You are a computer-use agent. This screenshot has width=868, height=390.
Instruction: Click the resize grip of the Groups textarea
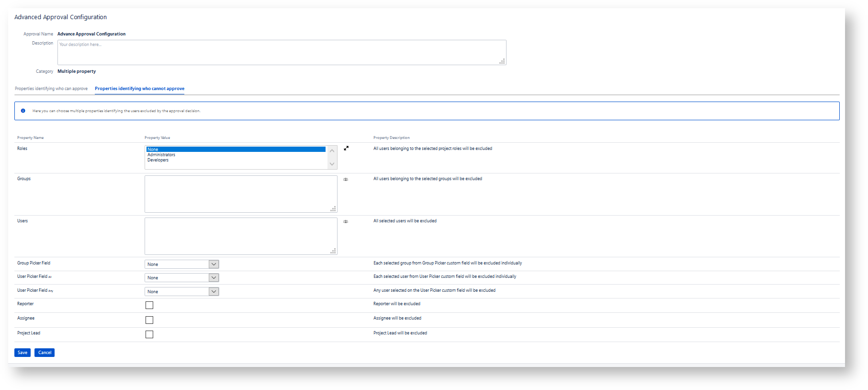pyautogui.click(x=333, y=209)
